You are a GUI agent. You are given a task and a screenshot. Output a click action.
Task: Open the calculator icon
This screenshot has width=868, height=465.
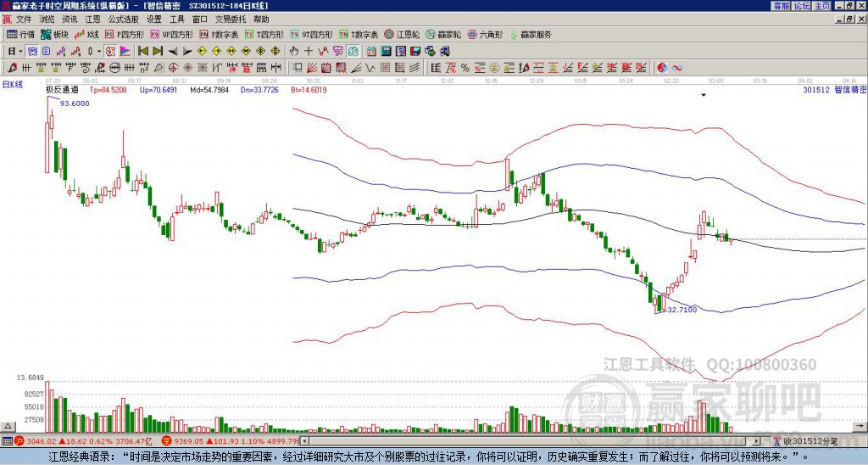click(386, 52)
